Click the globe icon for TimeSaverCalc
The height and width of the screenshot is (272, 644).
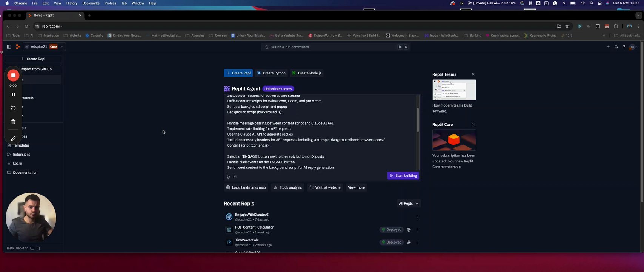pyautogui.click(x=409, y=243)
